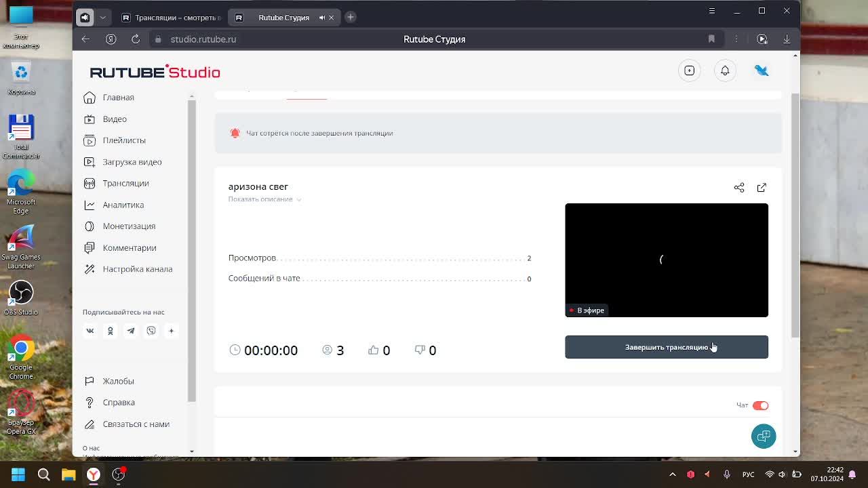Open Настройка канала in the sidebar
The width and height of the screenshot is (868, 488).
click(x=138, y=269)
